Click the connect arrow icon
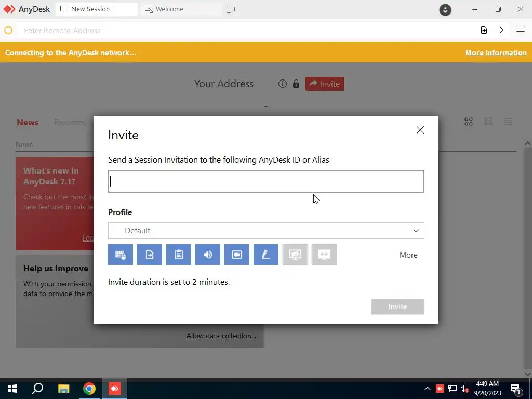The height and width of the screenshot is (399, 532). pos(500,30)
